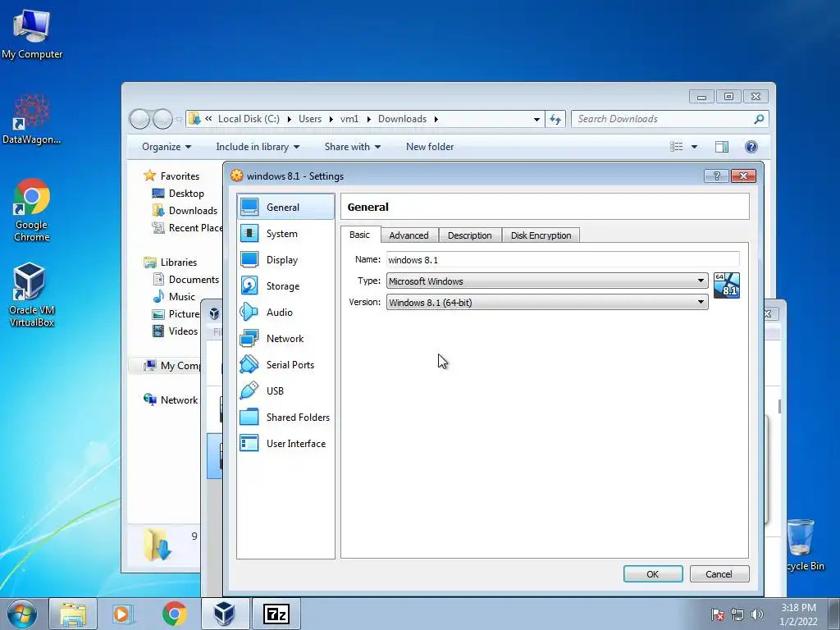Click the Explorer back navigation button
This screenshot has height=630, width=840.
139,119
